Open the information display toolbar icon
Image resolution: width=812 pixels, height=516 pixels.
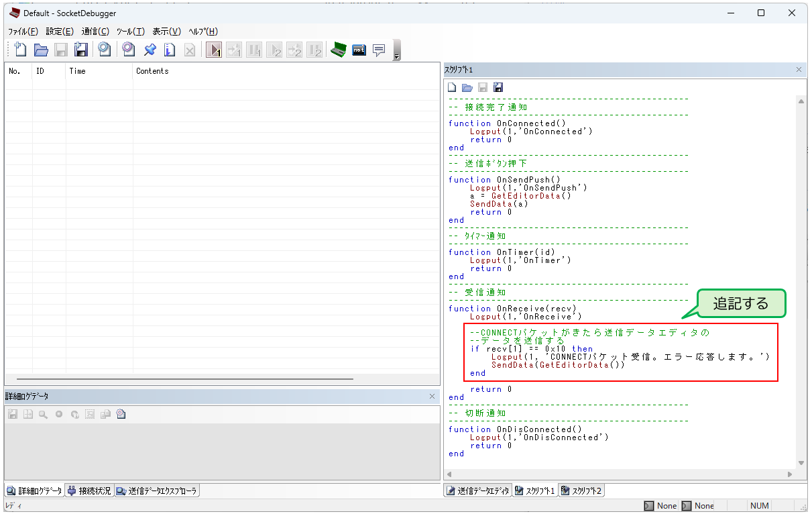click(169, 50)
